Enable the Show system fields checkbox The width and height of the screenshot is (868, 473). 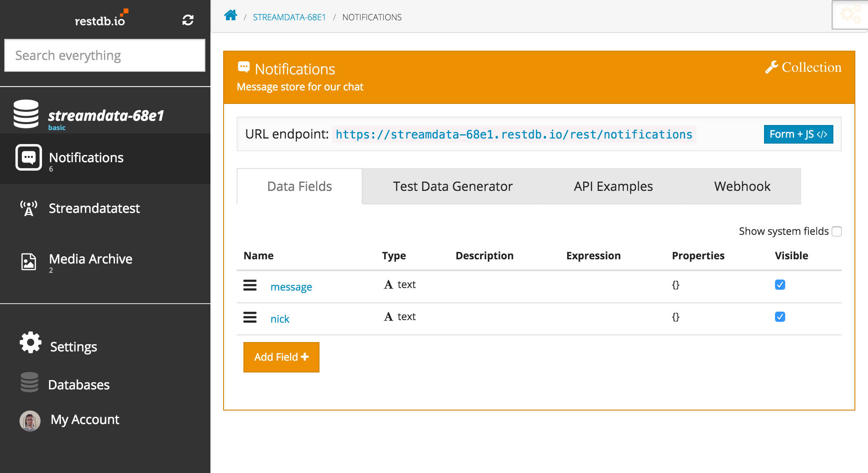[836, 231]
